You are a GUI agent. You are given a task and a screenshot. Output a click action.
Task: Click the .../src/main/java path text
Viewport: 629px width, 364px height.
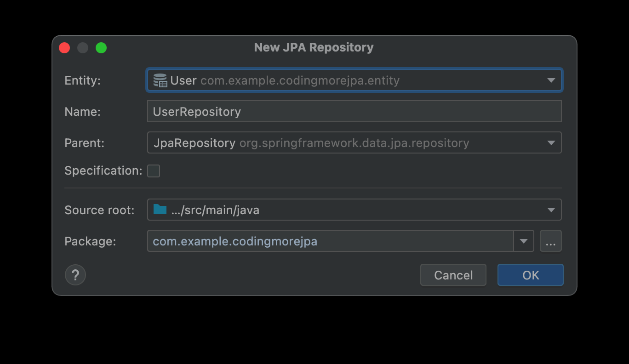click(x=215, y=210)
